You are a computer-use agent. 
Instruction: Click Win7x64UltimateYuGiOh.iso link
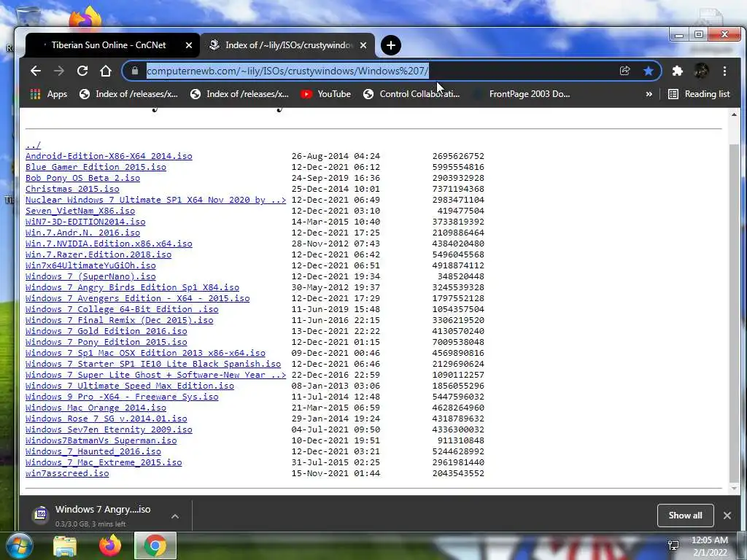click(x=90, y=265)
